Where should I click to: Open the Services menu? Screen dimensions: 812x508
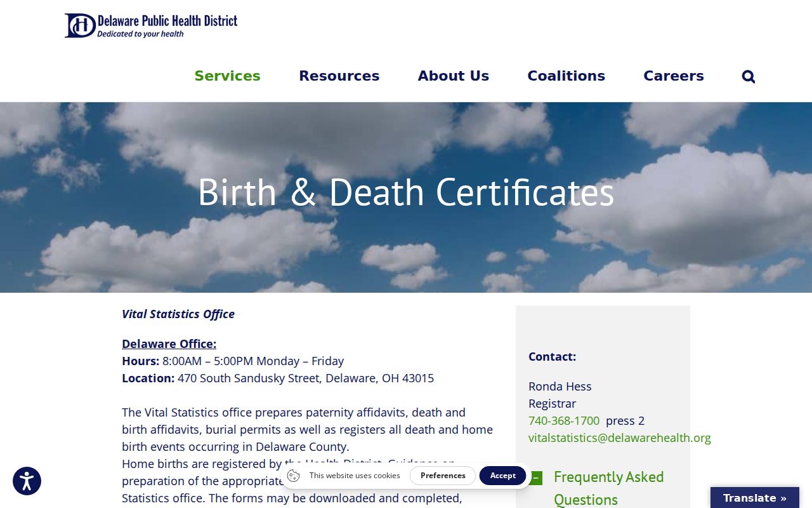[227, 76]
